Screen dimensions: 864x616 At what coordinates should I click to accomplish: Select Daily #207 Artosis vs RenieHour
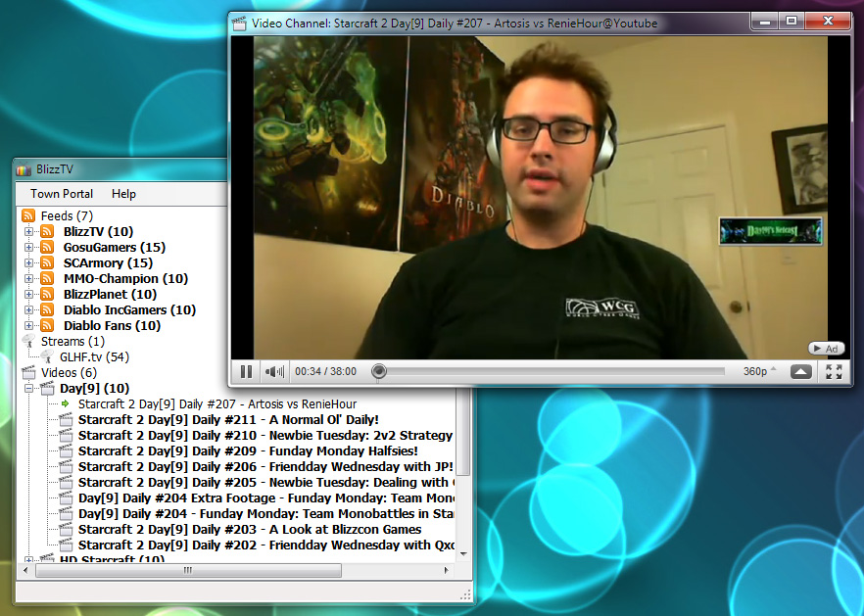[217, 403]
